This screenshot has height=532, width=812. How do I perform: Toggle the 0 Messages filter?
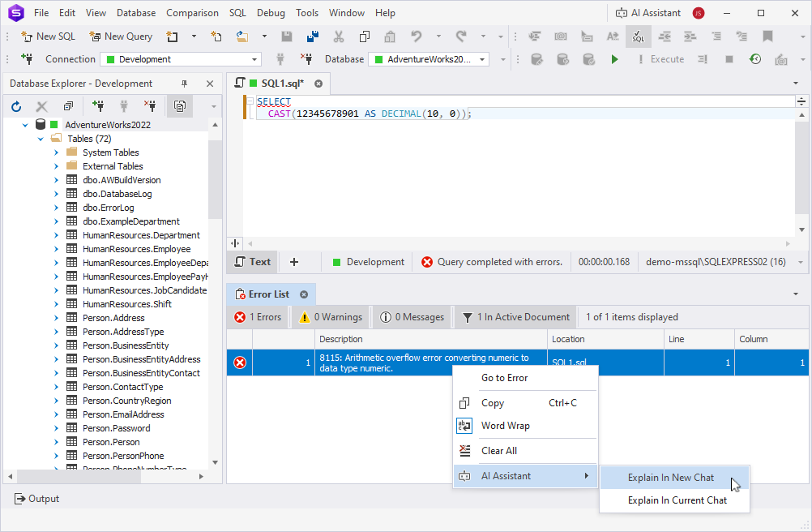pyautogui.click(x=412, y=317)
